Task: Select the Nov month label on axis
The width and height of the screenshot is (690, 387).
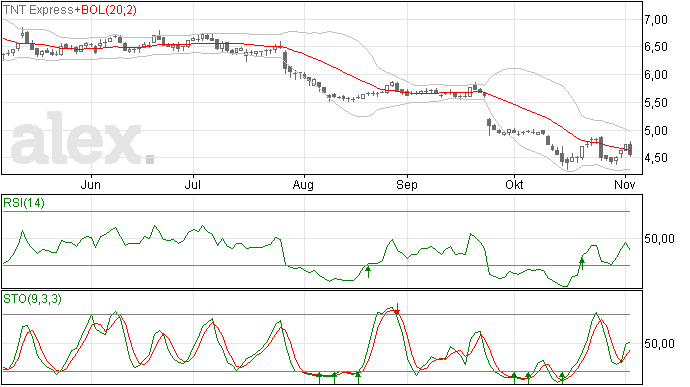Action: click(625, 184)
